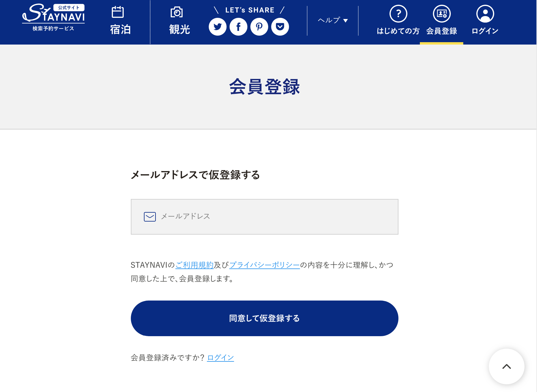537x392 pixels.
Task: Click the ヘルプ dropdown arrow
Action: pos(346,20)
